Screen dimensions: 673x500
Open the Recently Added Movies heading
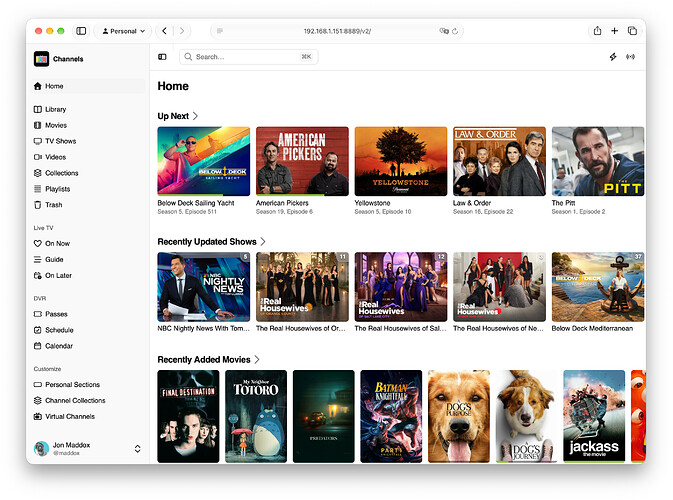click(x=204, y=360)
